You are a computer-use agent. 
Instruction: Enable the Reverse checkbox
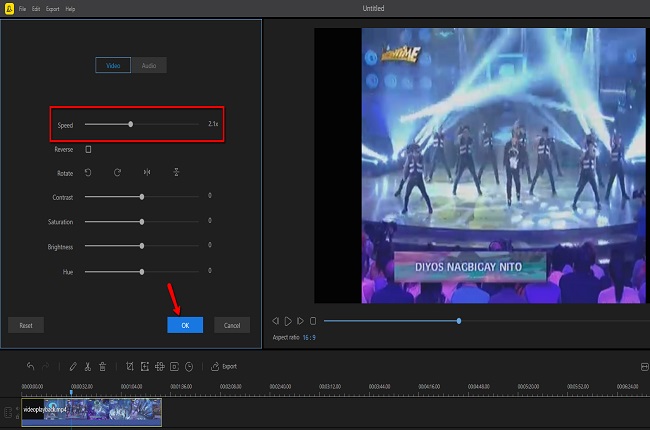(x=88, y=149)
